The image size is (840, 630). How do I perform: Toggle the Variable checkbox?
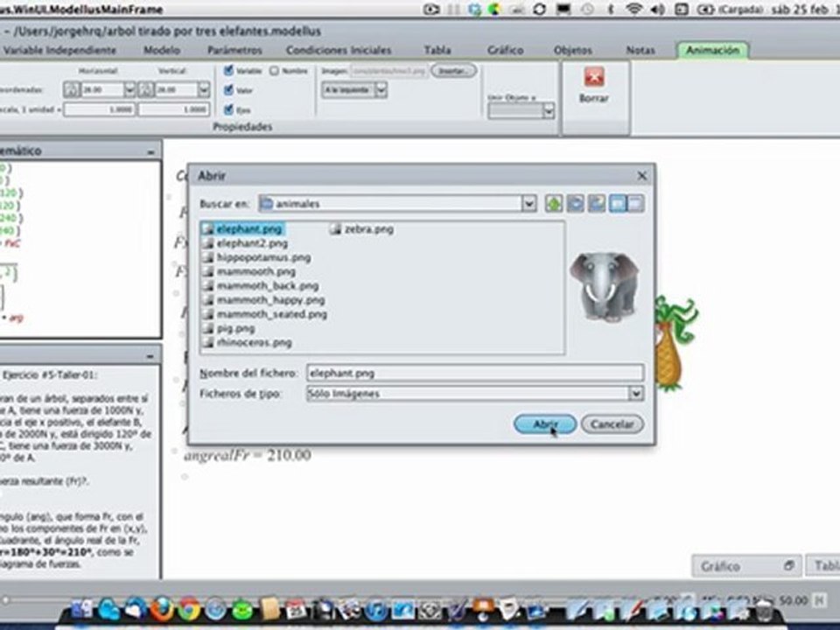tap(229, 70)
